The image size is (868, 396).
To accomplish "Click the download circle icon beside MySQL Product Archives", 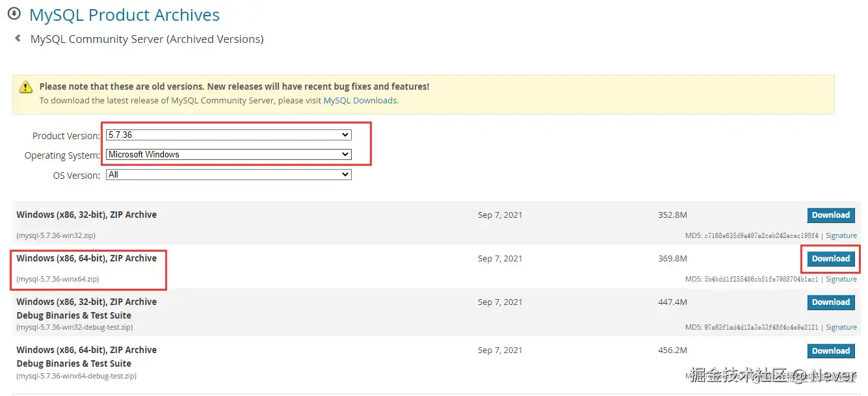I will click(x=14, y=14).
